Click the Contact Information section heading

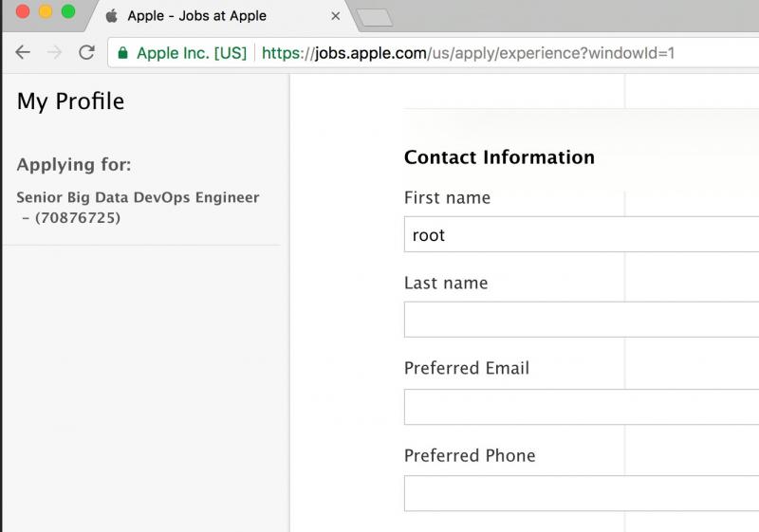point(499,157)
